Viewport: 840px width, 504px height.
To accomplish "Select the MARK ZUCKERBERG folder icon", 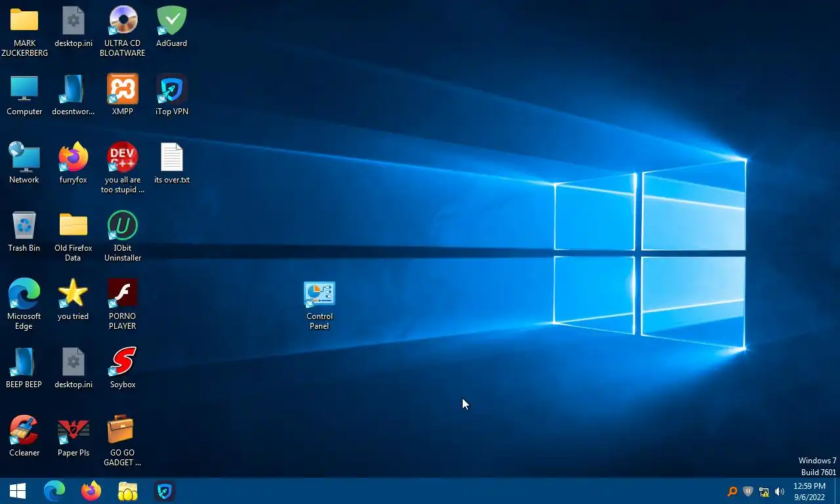I will [x=24, y=21].
